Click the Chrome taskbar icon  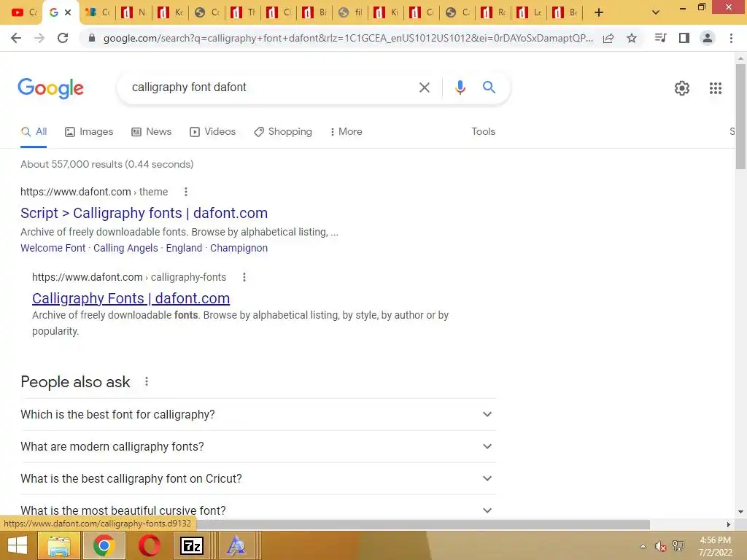point(104,545)
